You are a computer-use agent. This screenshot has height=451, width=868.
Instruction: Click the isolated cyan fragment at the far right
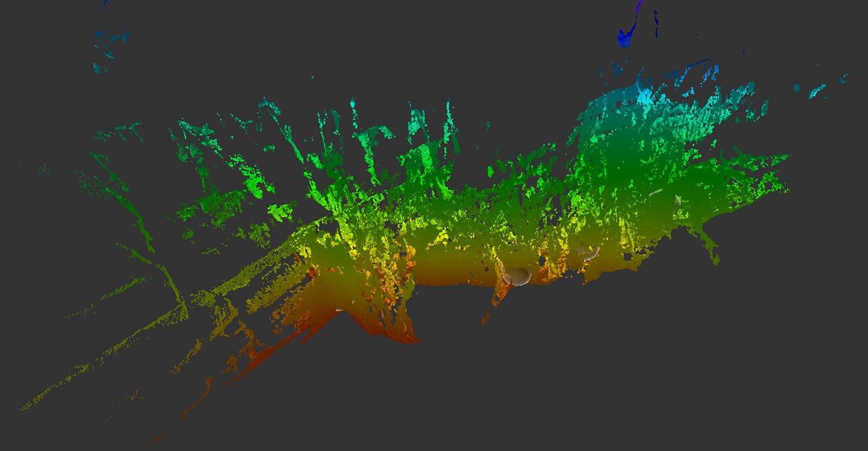817,92
